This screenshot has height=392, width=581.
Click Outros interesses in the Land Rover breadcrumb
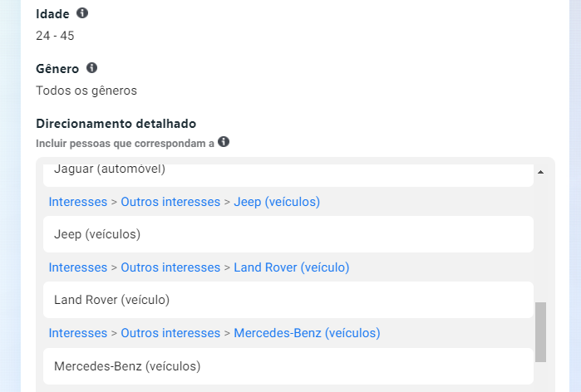(170, 267)
